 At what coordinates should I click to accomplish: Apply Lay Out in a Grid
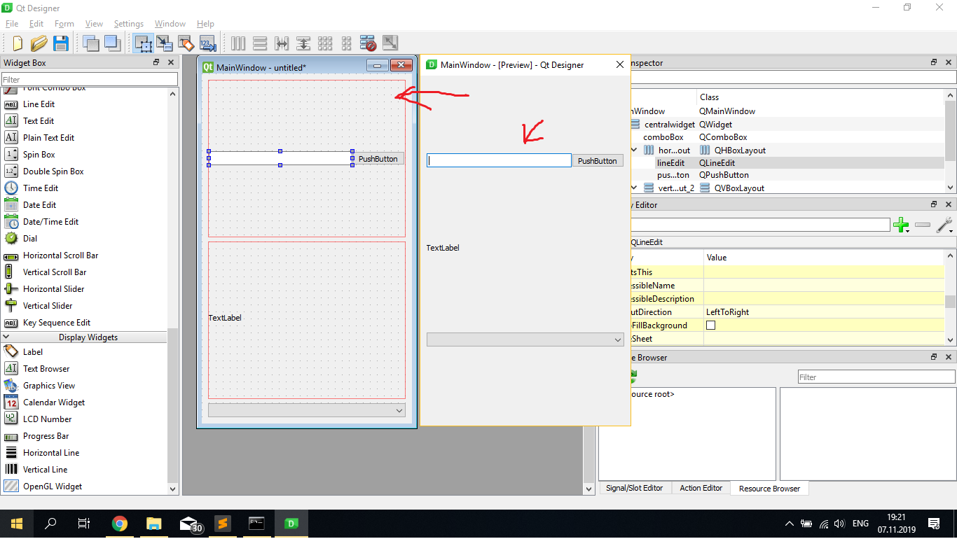pos(325,43)
